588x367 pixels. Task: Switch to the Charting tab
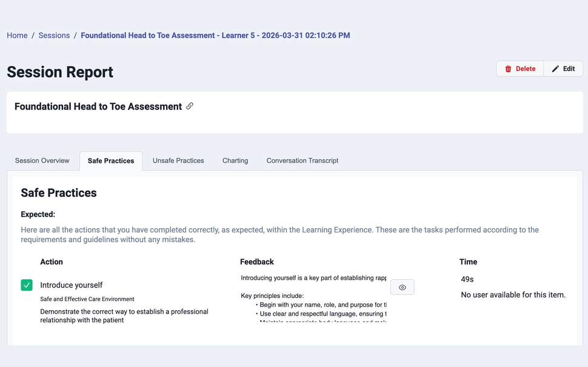click(x=235, y=160)
